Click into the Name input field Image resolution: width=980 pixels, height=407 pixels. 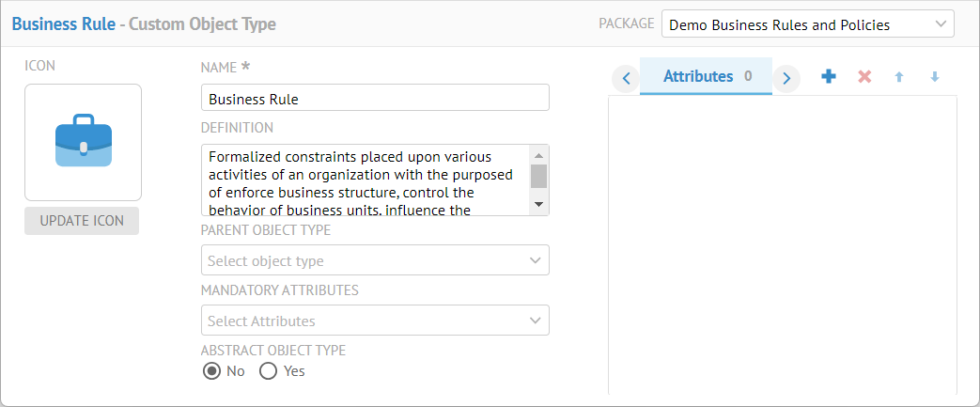click(375, 99)
